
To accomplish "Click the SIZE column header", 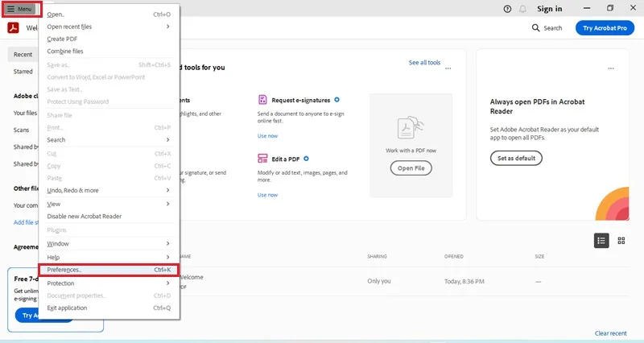I will tap(539, 256).
